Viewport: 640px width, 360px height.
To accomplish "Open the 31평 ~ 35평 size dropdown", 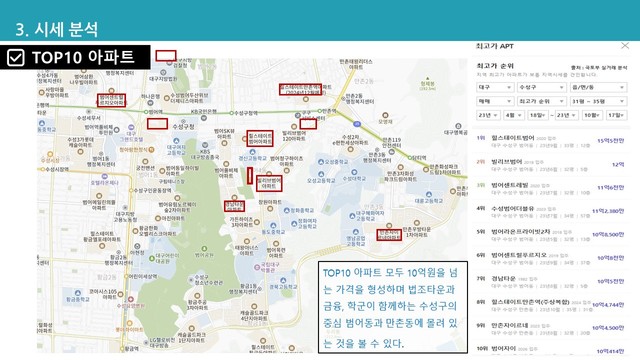I will tap(598, 101).
